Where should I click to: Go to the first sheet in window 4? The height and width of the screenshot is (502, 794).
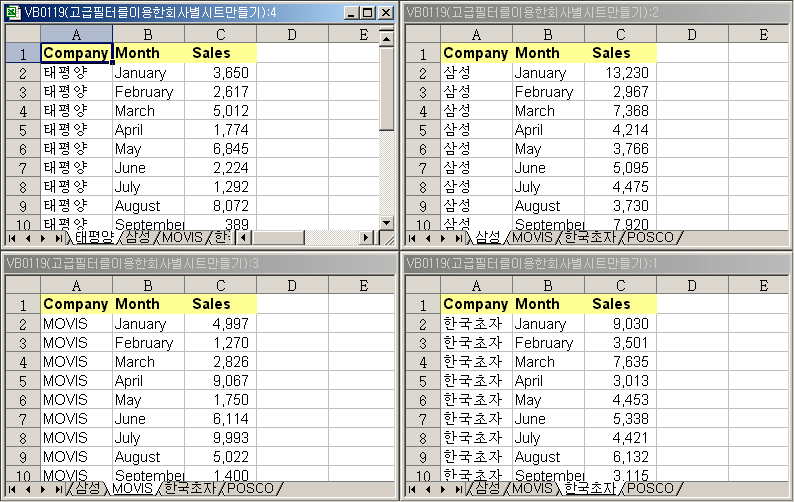point(12,238)
